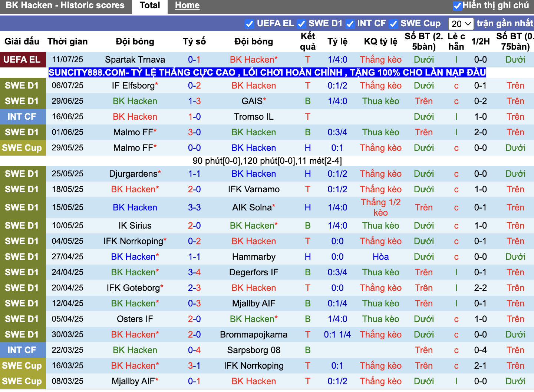Open Sarpsborg 08 team link
The image size is (534, 392).
[254, 350]
